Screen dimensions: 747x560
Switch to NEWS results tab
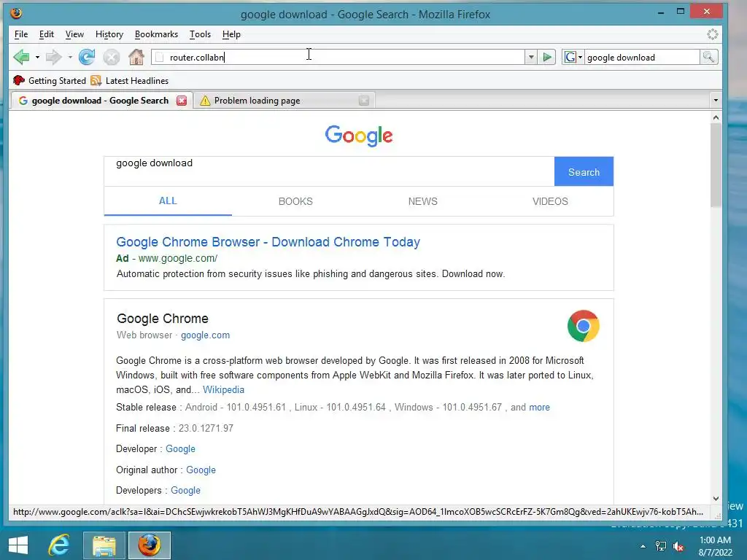coord(422,201)
